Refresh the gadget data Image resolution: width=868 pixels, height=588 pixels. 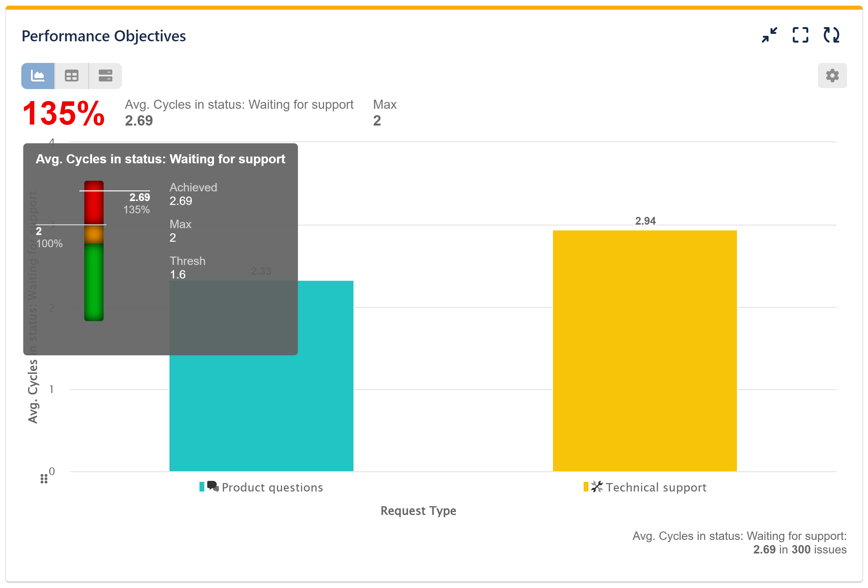(x=831, y=35)
